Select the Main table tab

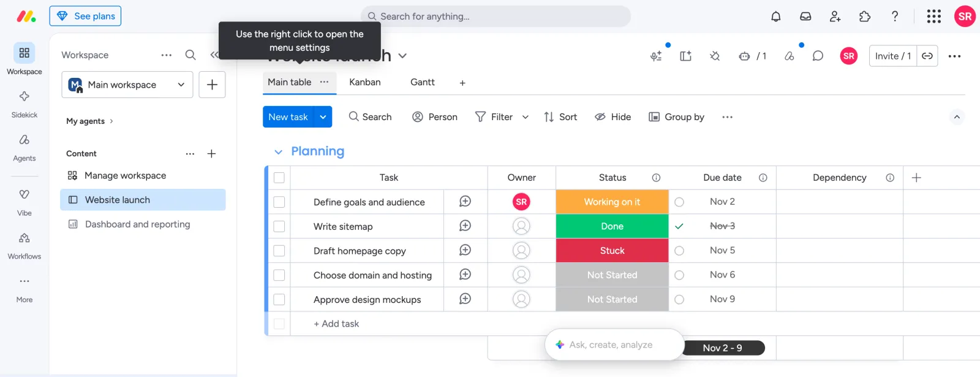click(290, 82)
